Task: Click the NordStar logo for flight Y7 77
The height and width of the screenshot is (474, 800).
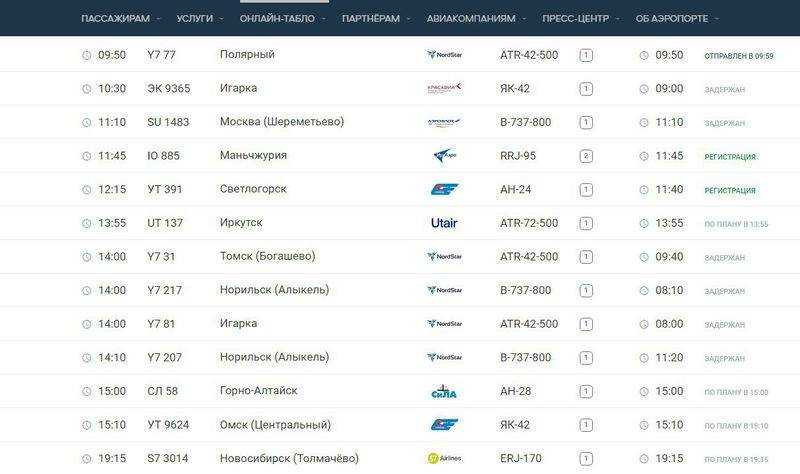Action: [444, 55]
